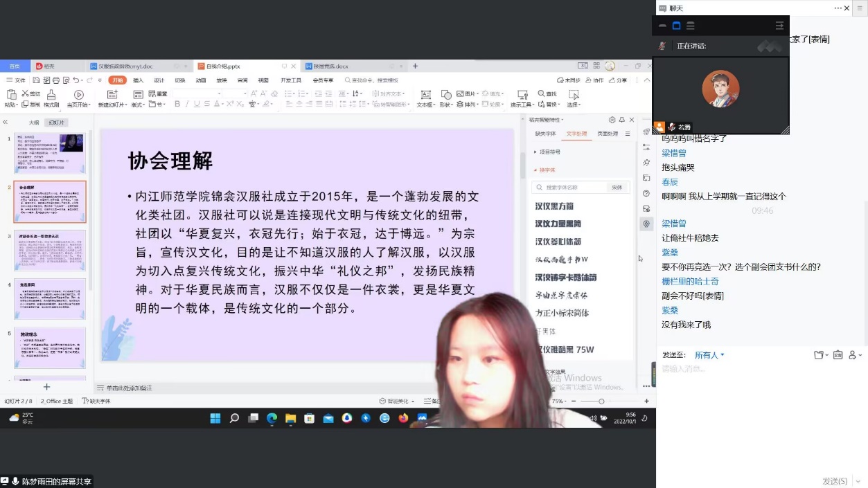Collapse the slide thumbnail pane chevron
Image resolution: width=868 pixels, height=488 pixels.
point(6,122)
